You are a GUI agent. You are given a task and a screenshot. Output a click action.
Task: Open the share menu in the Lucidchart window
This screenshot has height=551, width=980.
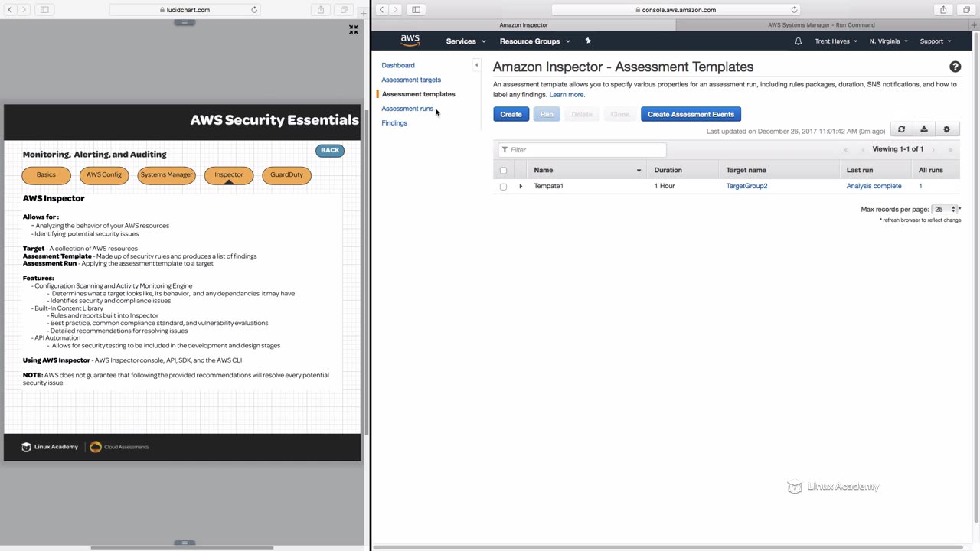click(x=321, y=10)
